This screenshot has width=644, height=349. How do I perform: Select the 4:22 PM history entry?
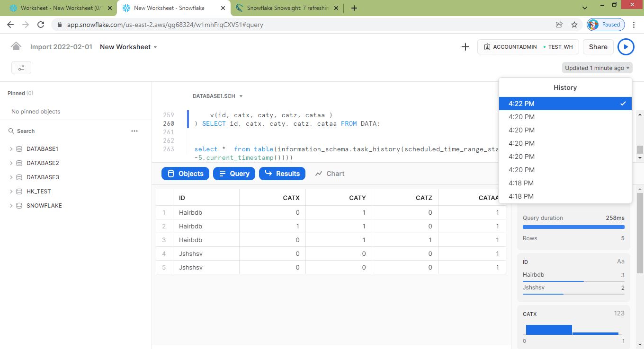pos(565,104)
